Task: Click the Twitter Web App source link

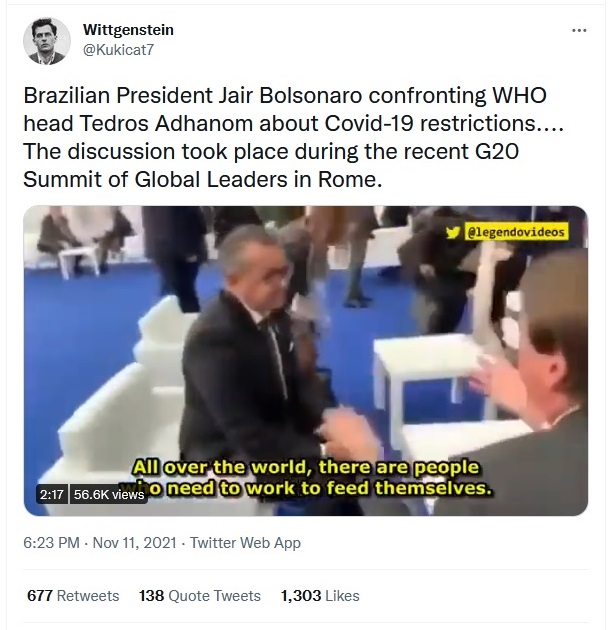Action: click(245, 543)
